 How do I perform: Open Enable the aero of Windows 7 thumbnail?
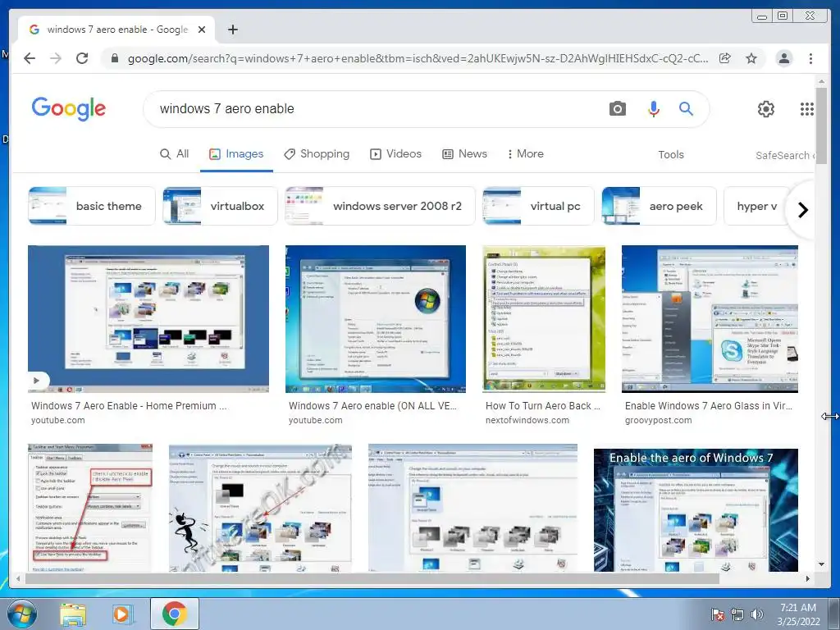(x=696, y=509)
